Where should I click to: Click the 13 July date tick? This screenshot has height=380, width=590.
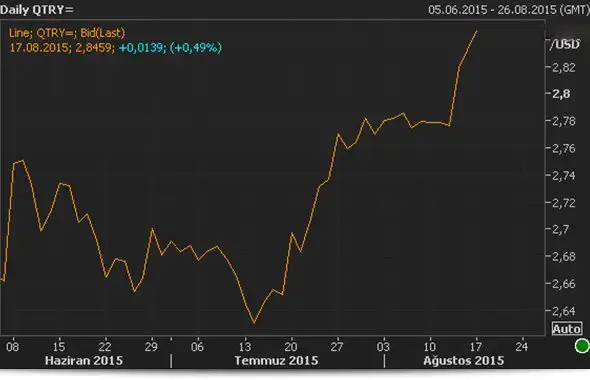[245, 346]
